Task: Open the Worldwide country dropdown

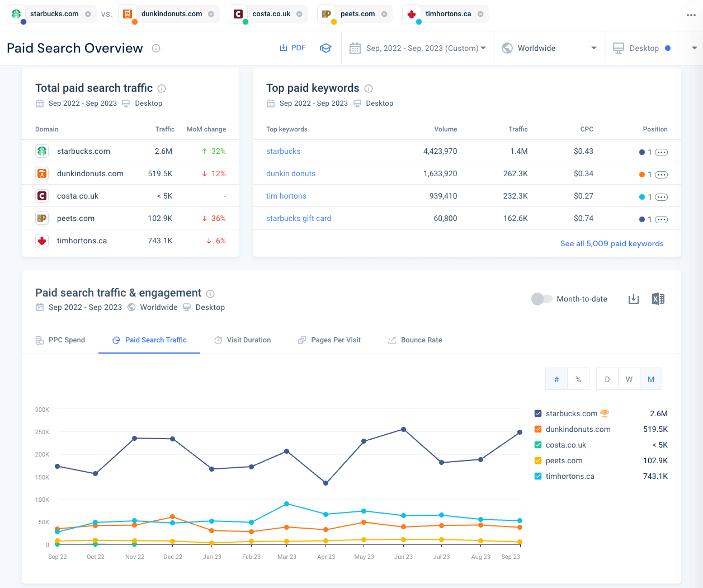Action: click(x=549, y=48)
